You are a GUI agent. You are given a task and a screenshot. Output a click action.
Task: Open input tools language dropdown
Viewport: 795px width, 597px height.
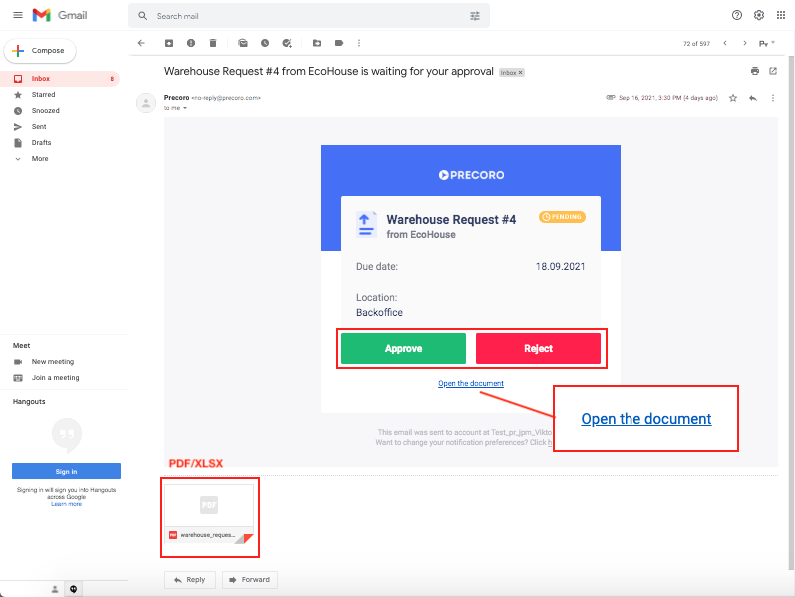click(767, 43)
